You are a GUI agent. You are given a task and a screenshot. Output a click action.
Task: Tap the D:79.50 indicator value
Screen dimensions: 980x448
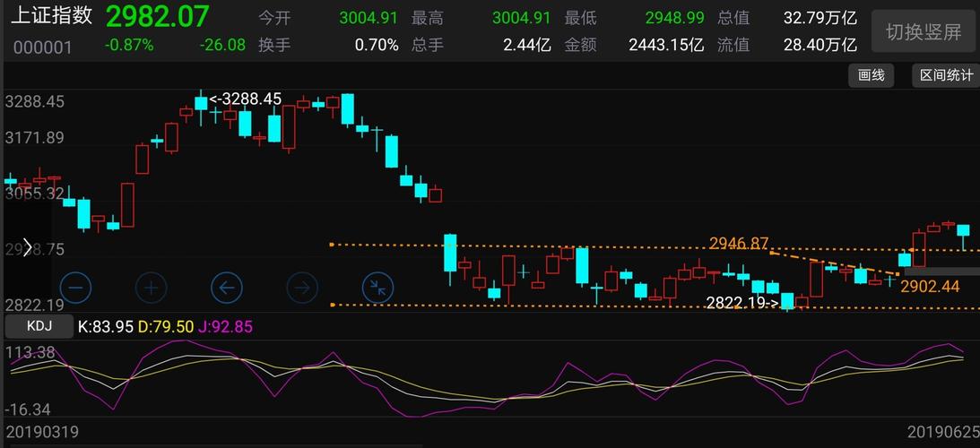click(x=166, y=326)
